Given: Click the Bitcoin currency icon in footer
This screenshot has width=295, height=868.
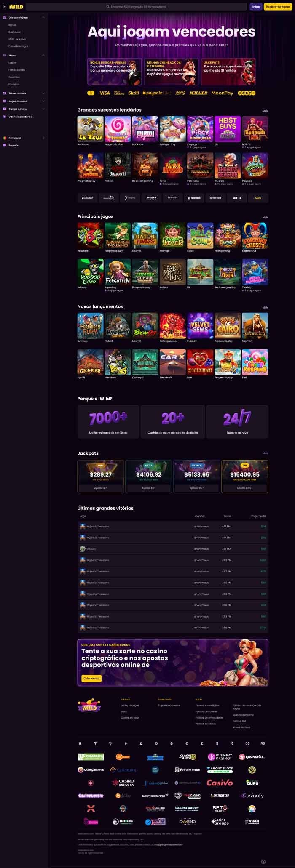Looking at the screenshot, I should [80, 743].
